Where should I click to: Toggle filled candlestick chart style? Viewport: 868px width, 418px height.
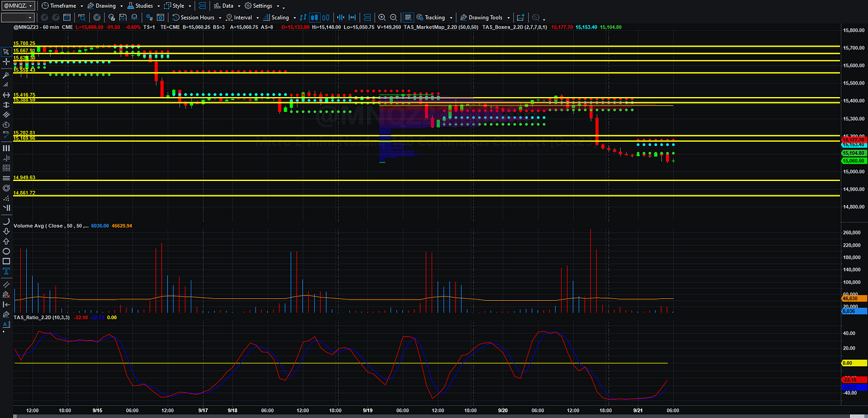tap(315, 17)
